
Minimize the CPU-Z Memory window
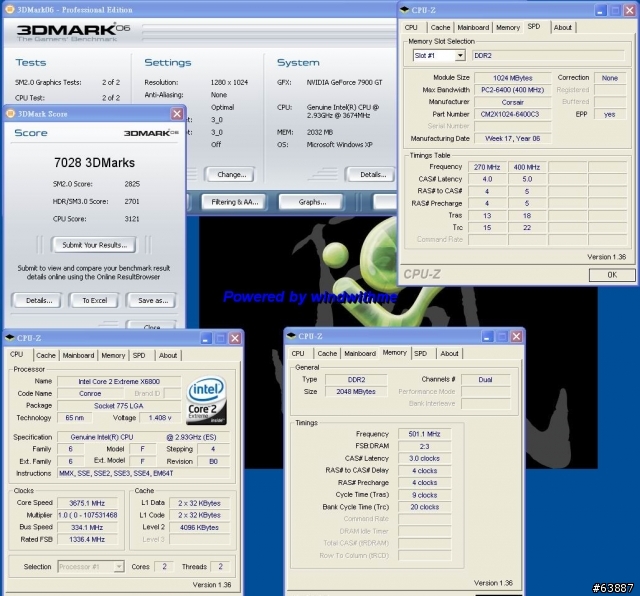487,336
